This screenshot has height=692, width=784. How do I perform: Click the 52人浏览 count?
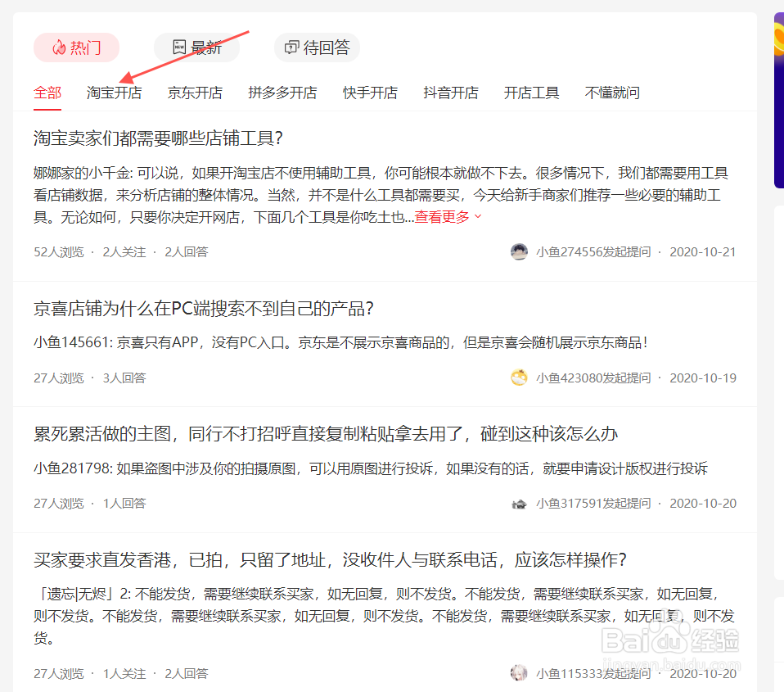tap(58, 251)
